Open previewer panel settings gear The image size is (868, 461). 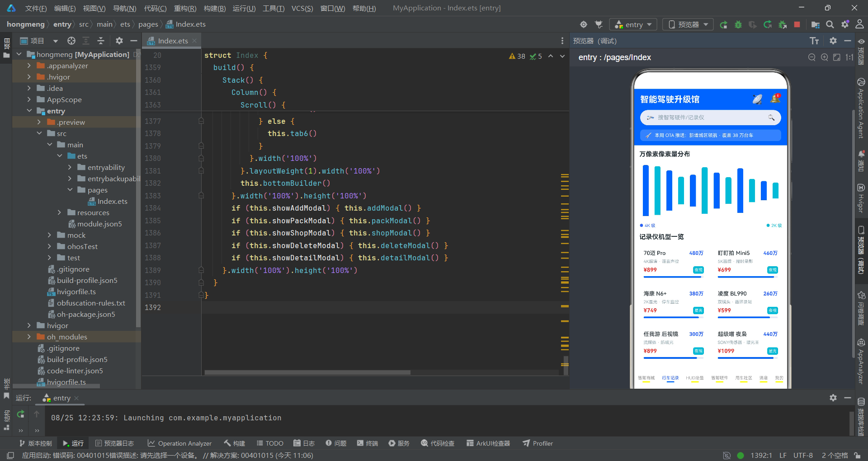833,41
